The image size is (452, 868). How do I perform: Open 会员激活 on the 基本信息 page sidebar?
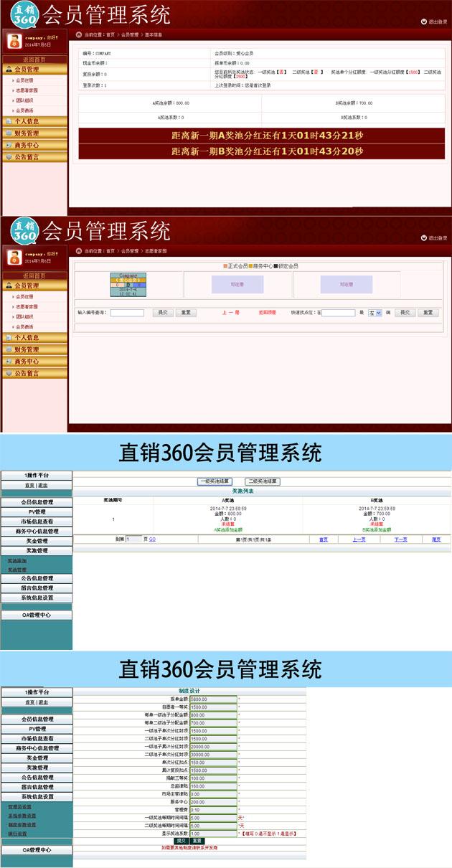(x=24, y=110)
